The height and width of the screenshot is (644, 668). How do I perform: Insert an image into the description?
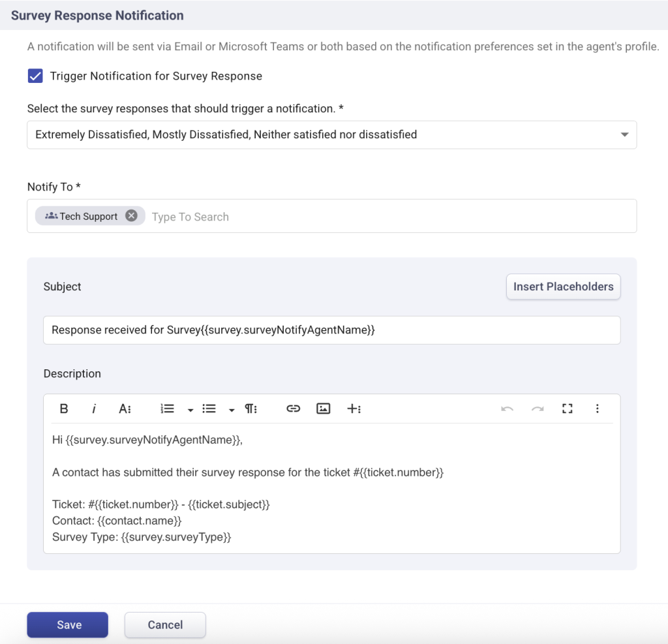pos(324,408)
